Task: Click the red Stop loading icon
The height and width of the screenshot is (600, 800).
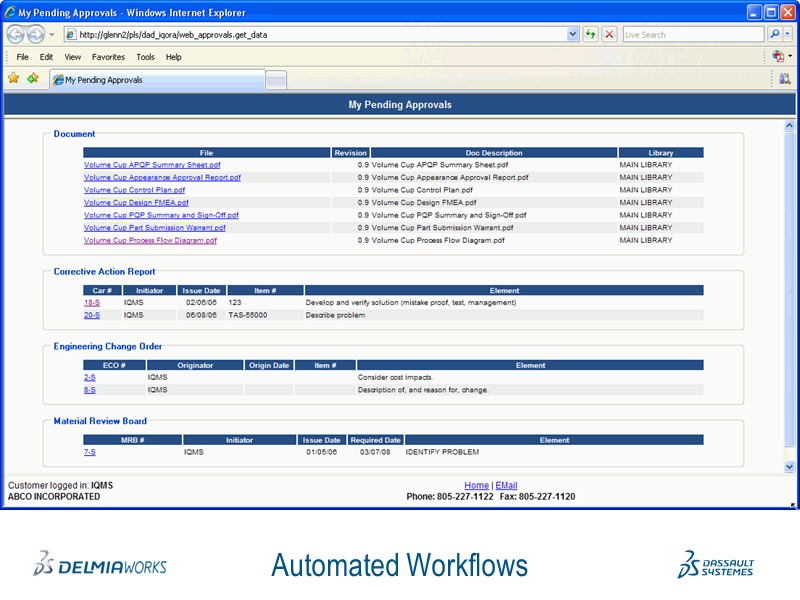Action: (609, 34)
